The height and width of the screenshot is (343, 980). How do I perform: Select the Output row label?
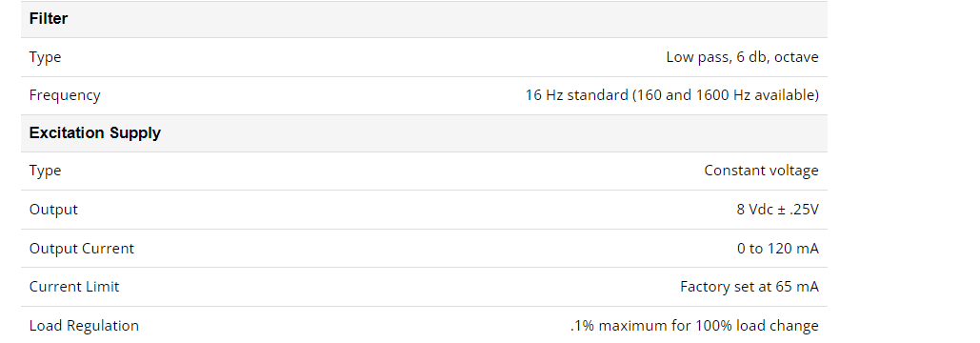coord(53,210)
